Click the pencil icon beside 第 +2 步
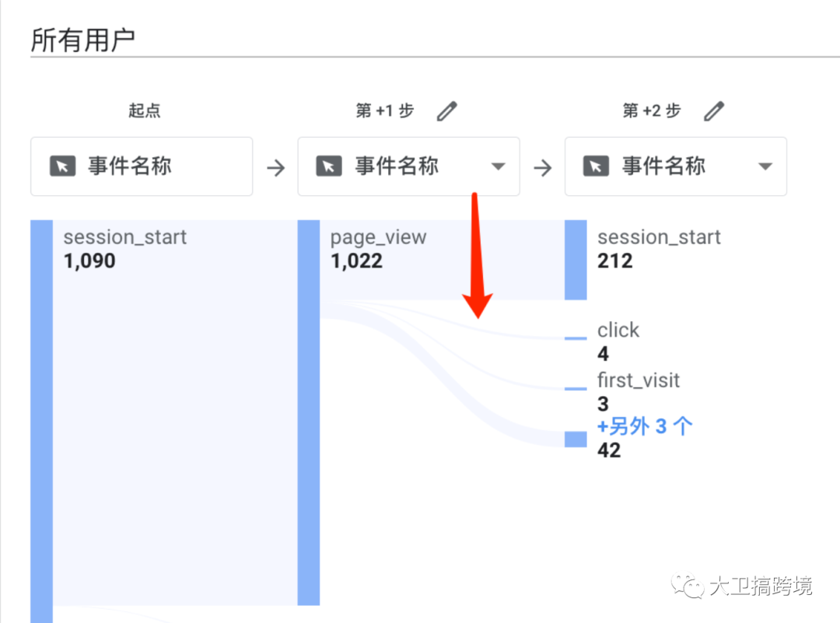Image resolution: width=840 pixels, height=623 pixels. click(713, 111)
